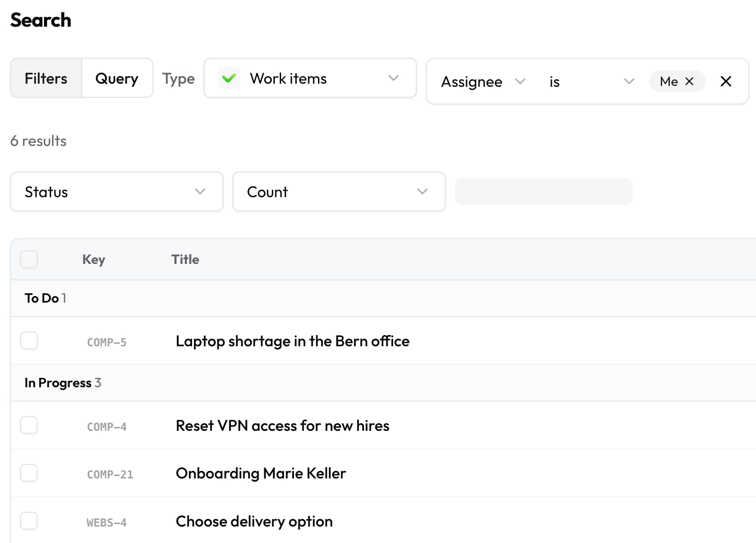The height and width of the screenshot is (543, 756).
Task: Open 'Choose delivery option' item
Action: click(x=254, y=521)
